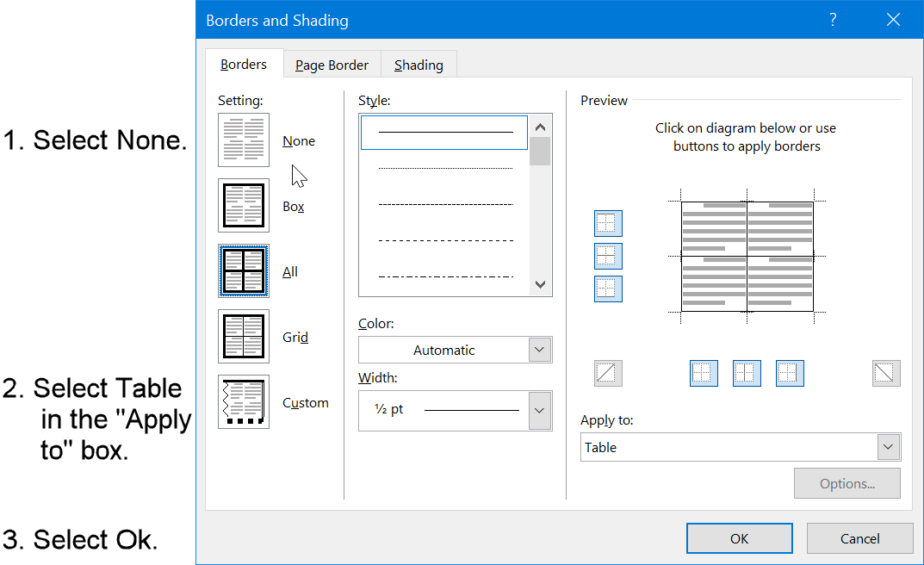This screenshot has height=565, width=924.
Task: Toggle the top border in the preview
Action: click(x=608, y=223)
